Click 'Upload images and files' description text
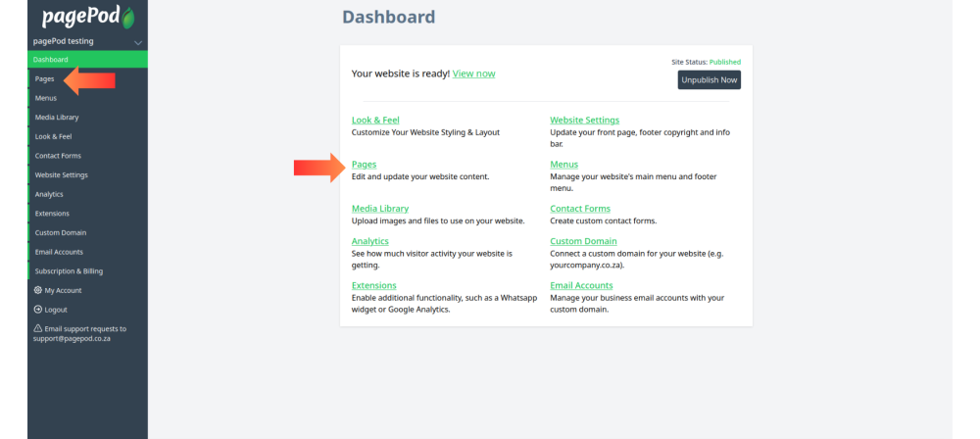Image resolution: width=980 pixels, height=439 pixels. point(438,220)
